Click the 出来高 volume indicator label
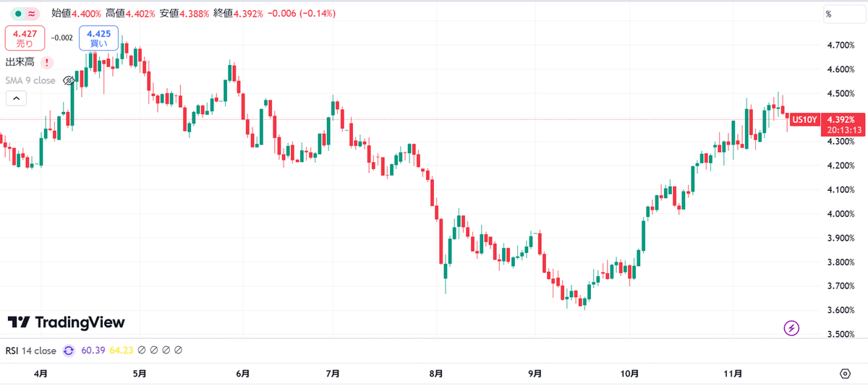This screenshot has height=386, width=868. [x=20, y=63]
